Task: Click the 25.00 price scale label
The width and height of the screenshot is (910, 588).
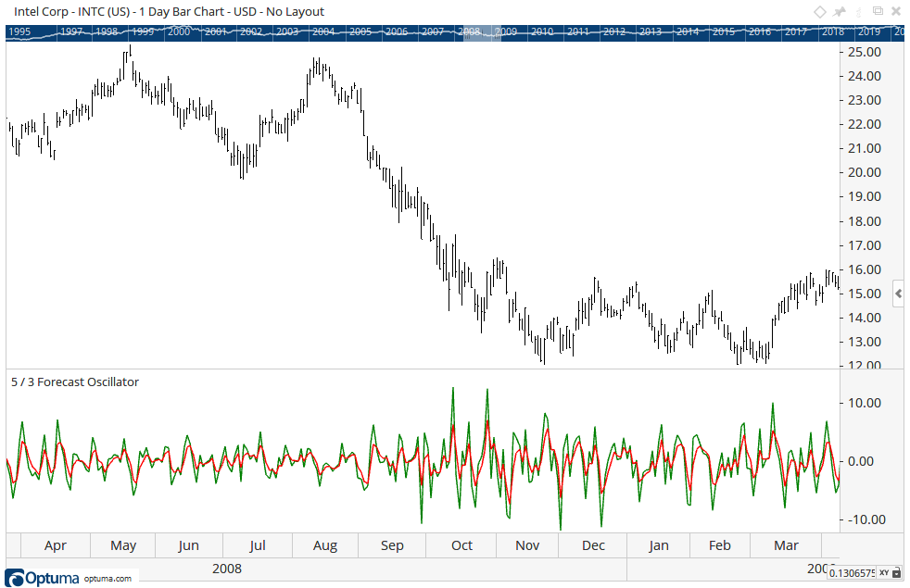Action: coord(865,52)
